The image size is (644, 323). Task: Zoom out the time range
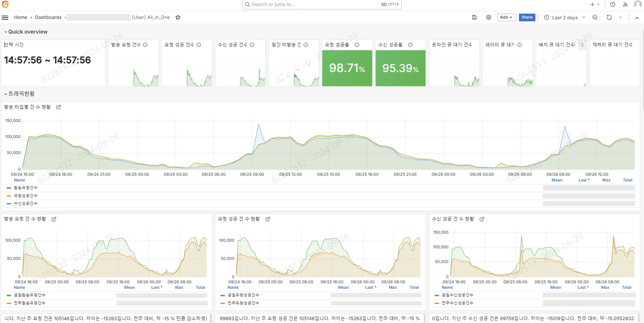click(x=595, y=17)
